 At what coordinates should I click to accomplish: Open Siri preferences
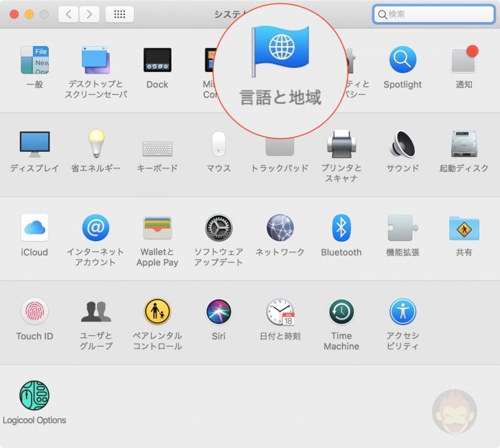coord(218,312)
